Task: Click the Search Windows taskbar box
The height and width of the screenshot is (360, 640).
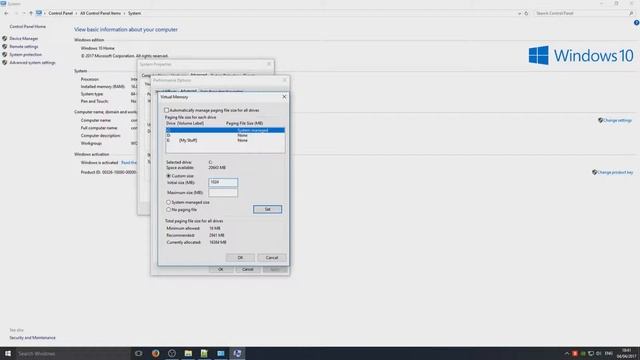Action: (x=73, y=353)
